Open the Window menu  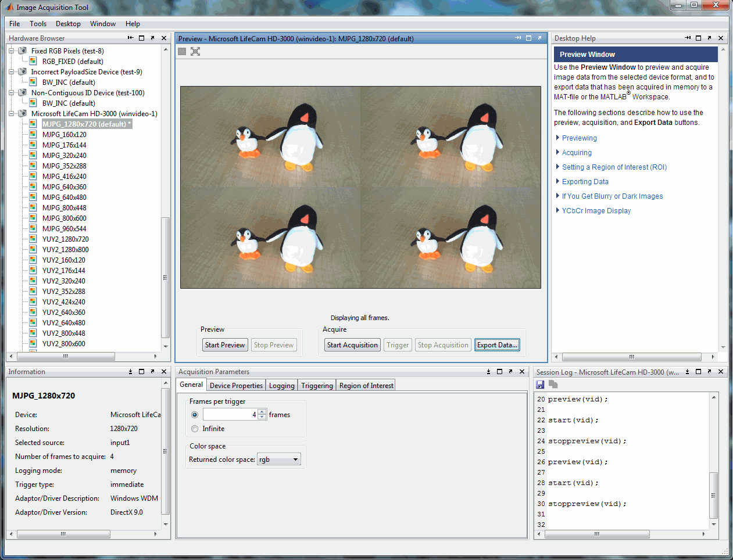103,24
